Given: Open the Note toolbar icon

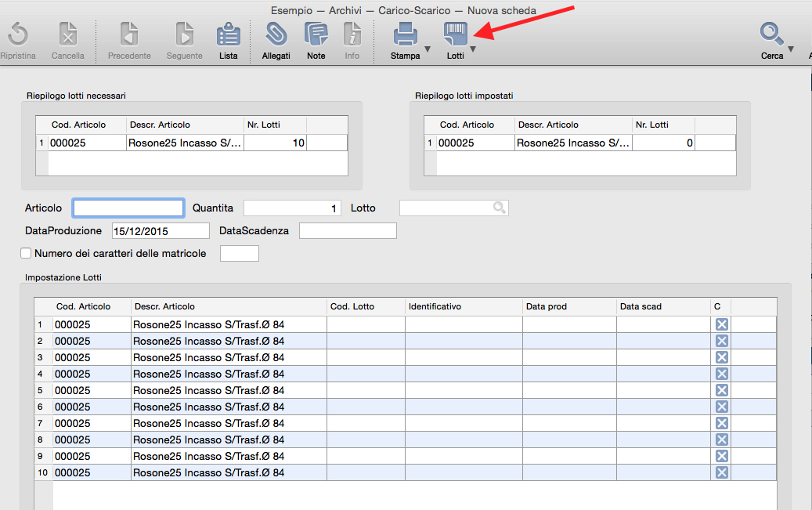Looking at the screenshot, I should tap(316, 34).
